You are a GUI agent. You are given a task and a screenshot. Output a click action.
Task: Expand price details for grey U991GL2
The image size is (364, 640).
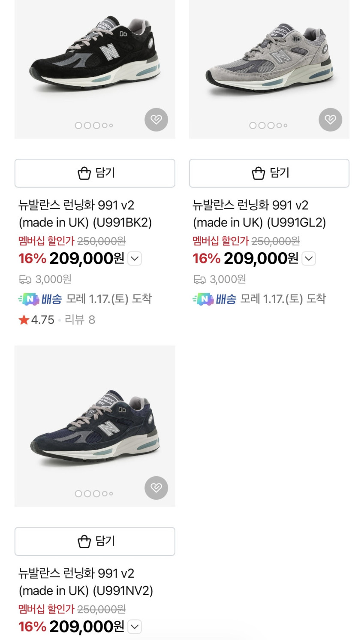(309, 259)
